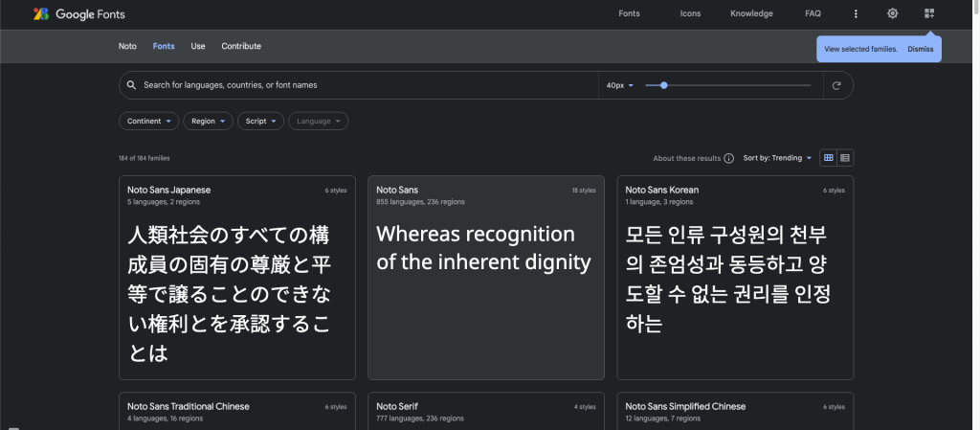Open the Icons page in top navigation

point(691,13)
